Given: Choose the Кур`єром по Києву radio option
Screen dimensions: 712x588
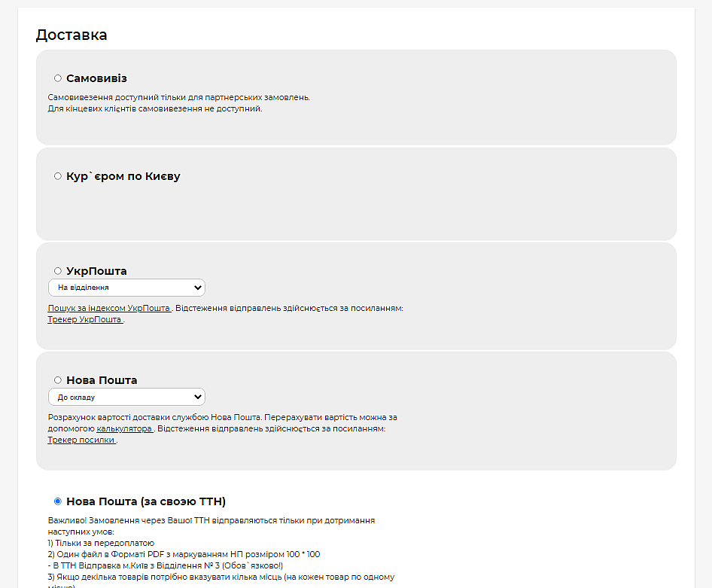Looking at the screenshot, I should tap(58, 176).
